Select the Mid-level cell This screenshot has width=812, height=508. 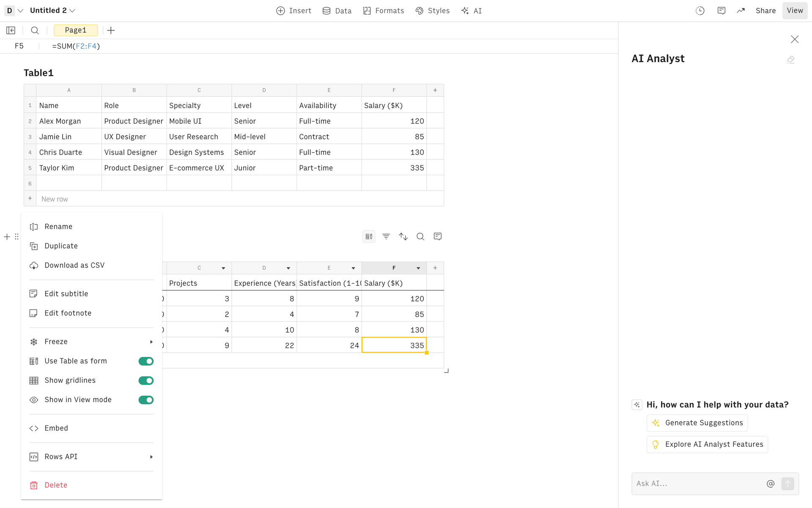click(264, 137)
